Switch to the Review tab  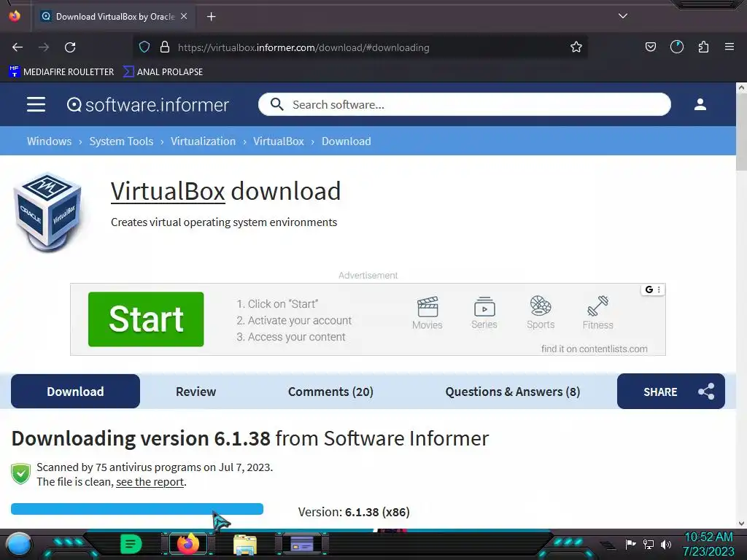(196, 392)
